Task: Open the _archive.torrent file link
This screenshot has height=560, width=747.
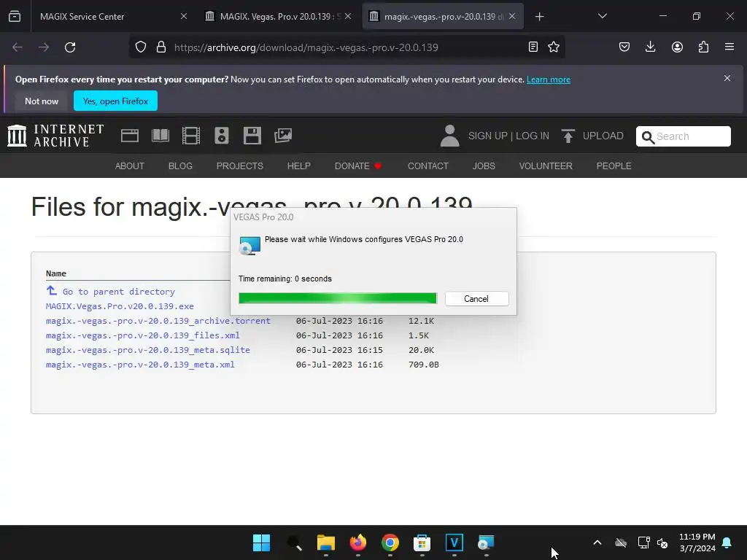Action: pyautogui.click(x=158, y=321)
